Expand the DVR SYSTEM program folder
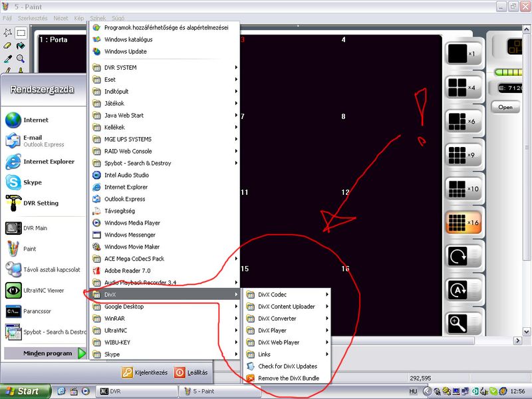The width and height of the screenshot is (532, 399). (x=165, y=68)
